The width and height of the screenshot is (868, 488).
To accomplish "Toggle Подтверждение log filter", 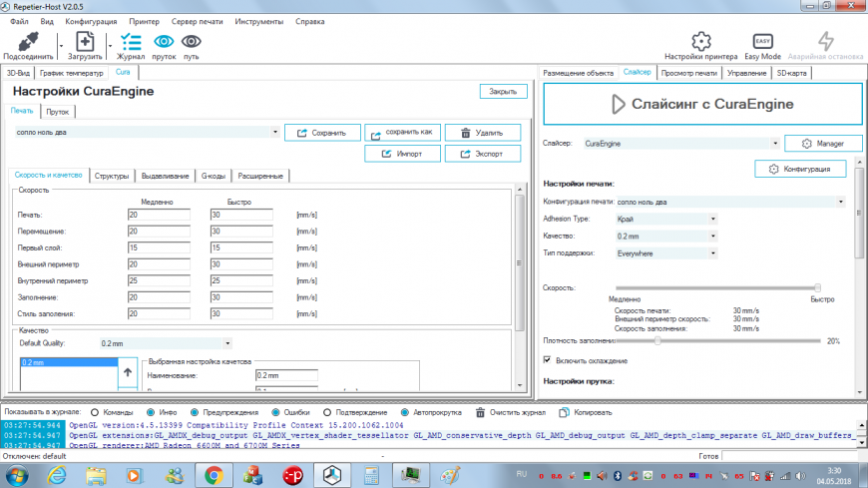I will pos(327,413).
